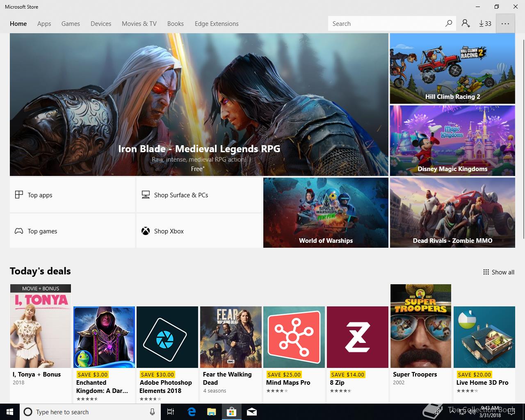
Task: Click the Cortana microphone icon
Action: pyautogui.click(x=152, y=412)
